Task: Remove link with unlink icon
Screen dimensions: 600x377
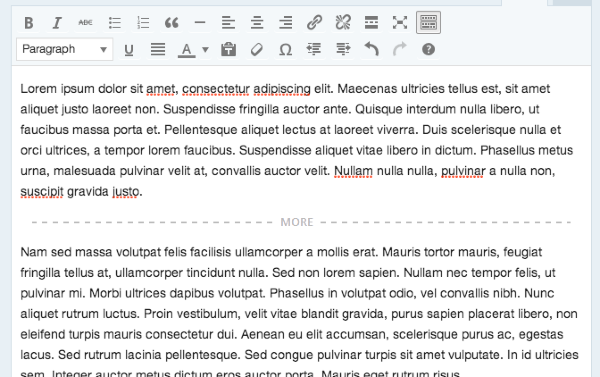Action: [343, 23]
